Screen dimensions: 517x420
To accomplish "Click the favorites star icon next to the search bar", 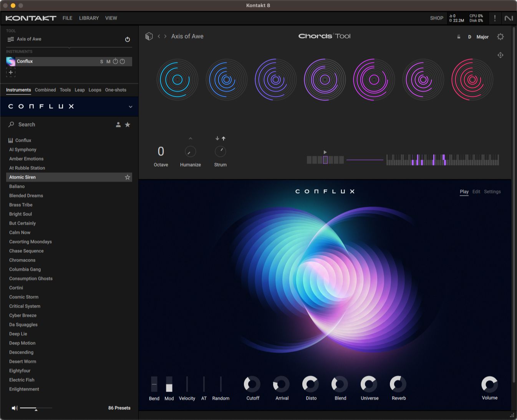I will pos(128,124).
